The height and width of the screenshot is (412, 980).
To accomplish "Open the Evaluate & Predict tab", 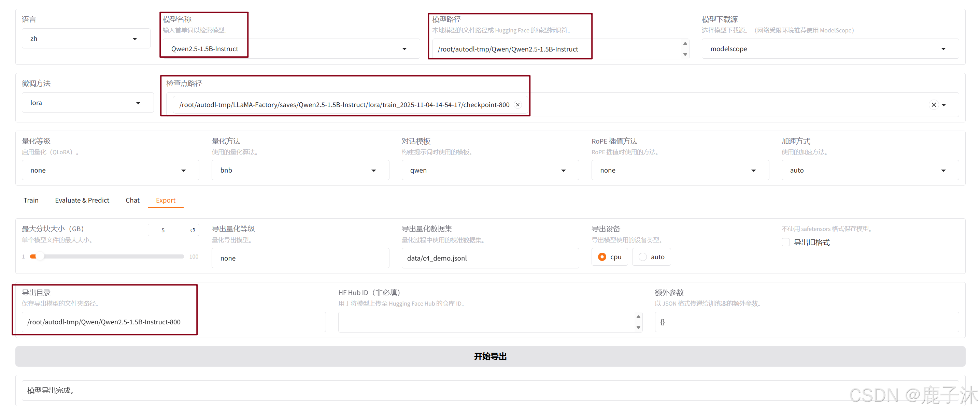I will point(82,200).
